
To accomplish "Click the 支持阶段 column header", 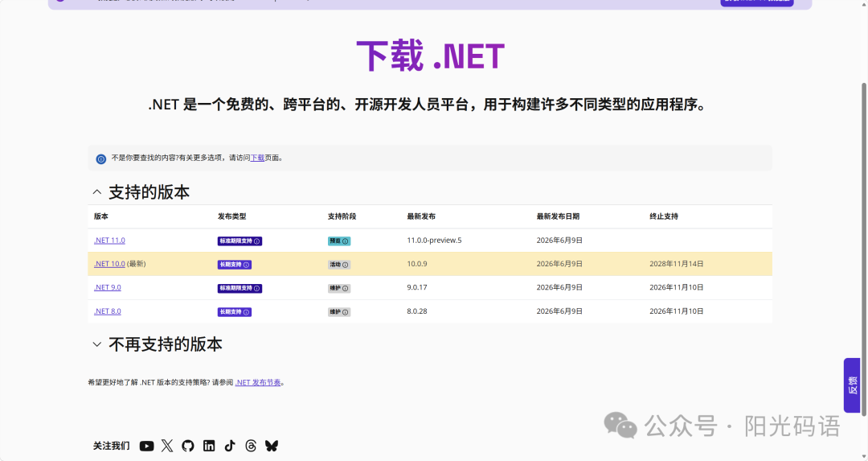I will coord(342,216).
